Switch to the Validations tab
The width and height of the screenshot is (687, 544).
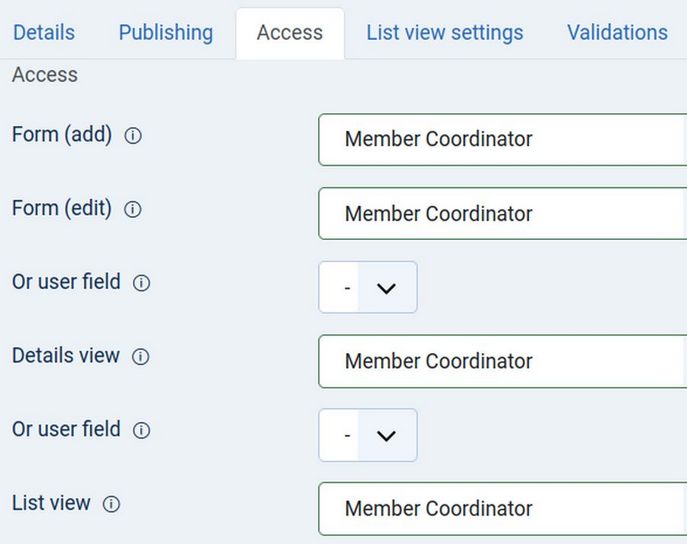[617, 33]
